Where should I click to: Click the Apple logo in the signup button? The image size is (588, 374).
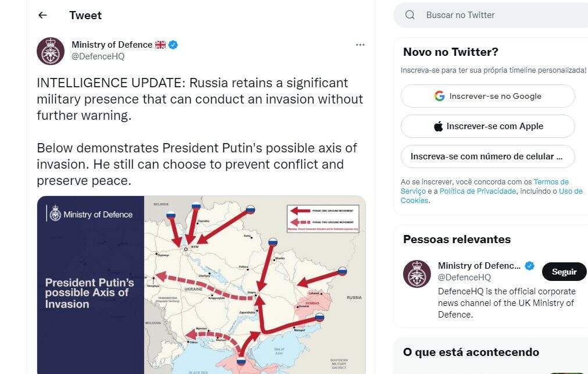[439, 126]
